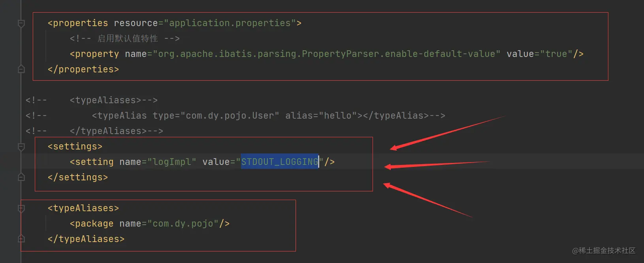Click the Chinese comment about default values
The width and height of the screenshot is (644, 263).
pyautogui.click(x=128, y=38)
